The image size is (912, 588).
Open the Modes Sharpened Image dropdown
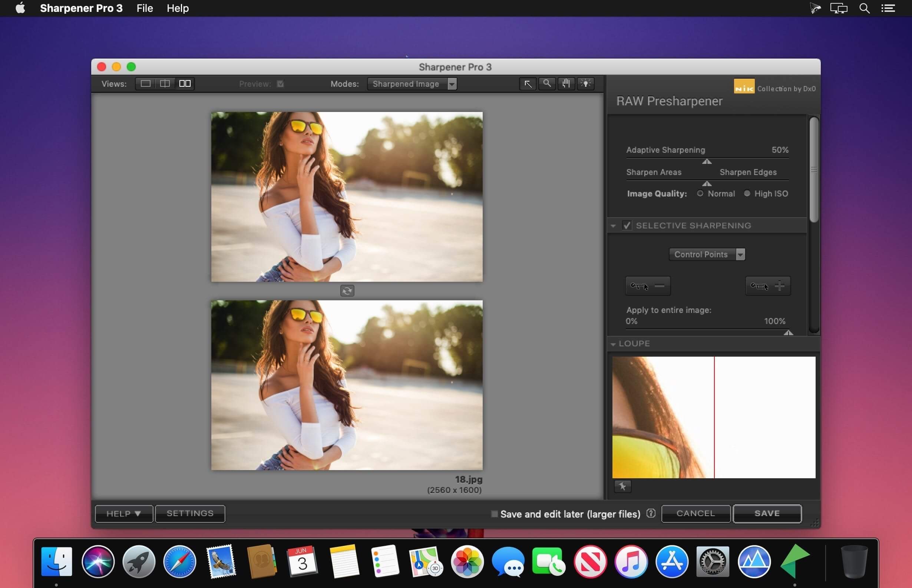[x=412, y=84]
